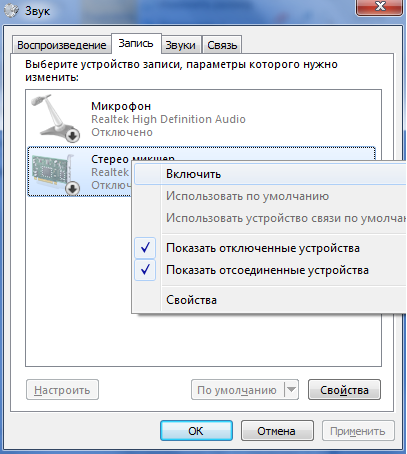Switch to the Звуки tab

click(181, 45)
